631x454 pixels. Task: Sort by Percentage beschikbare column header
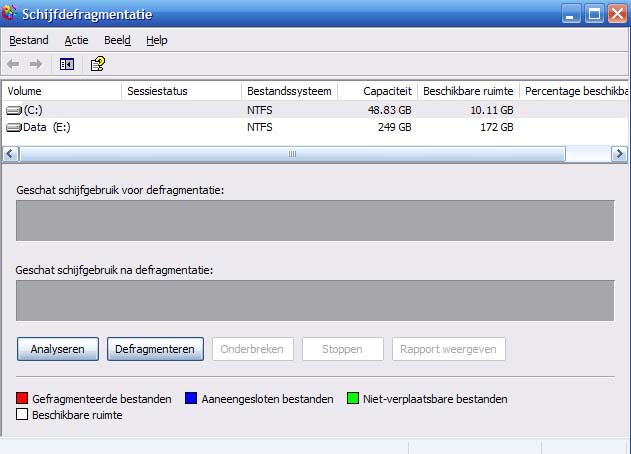coord(574,91)
